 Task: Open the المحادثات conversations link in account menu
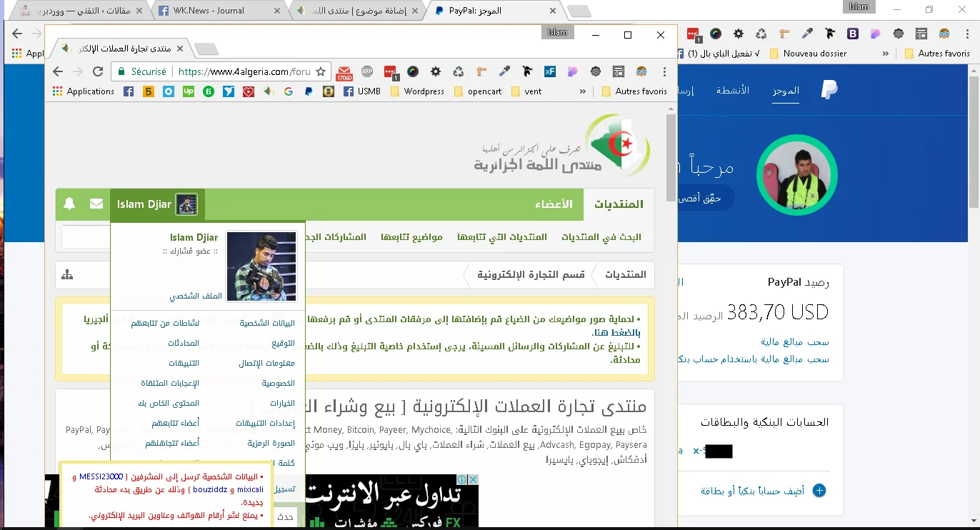pyautogui.click(x=184, y=343)
